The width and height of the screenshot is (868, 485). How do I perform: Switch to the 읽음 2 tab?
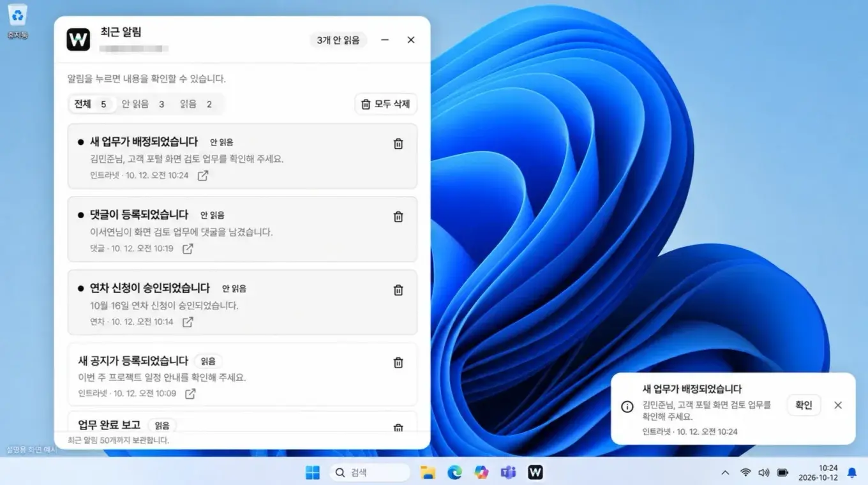coord(197,104)
